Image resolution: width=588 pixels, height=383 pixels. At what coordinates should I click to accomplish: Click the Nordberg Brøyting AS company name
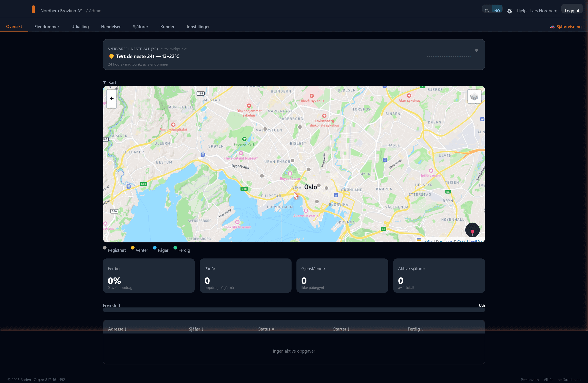point(61,11)
